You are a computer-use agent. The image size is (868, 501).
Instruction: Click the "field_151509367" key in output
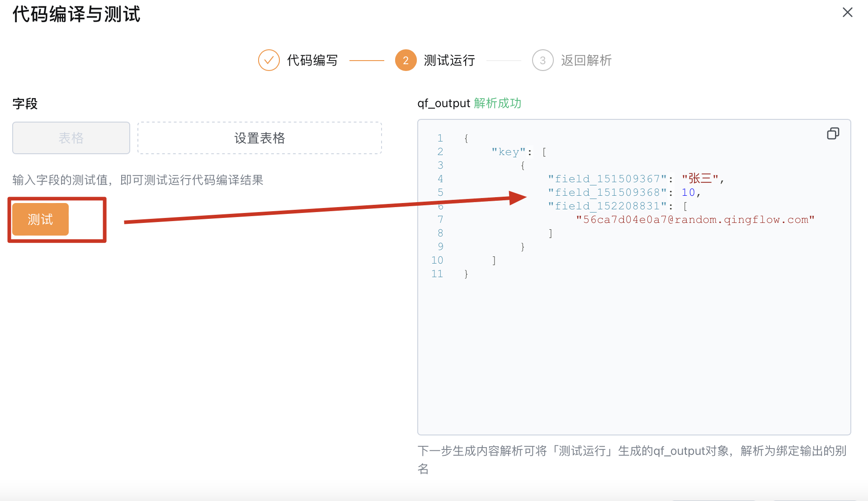(x=607, y=179)
